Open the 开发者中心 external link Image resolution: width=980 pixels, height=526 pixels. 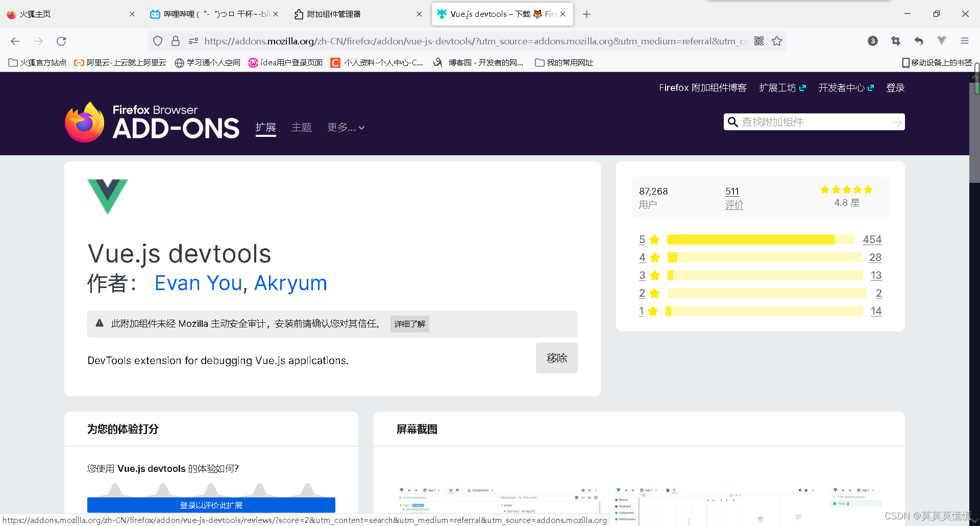click(x=846, y=88)
